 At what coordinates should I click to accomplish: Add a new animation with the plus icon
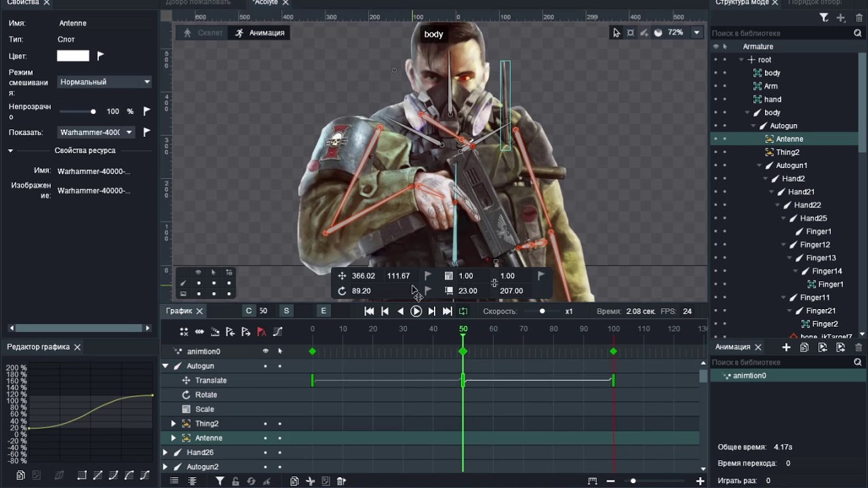tap(787, 347)
